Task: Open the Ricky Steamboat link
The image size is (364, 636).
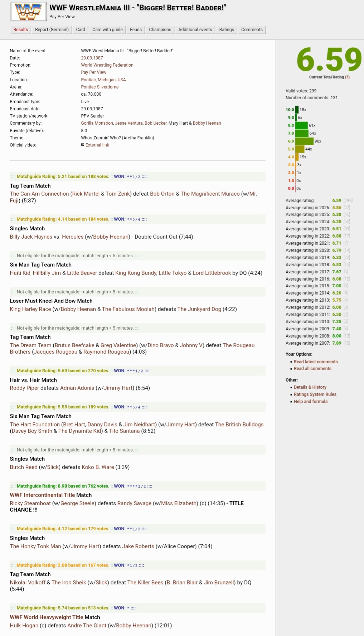Action: (30, 503)
